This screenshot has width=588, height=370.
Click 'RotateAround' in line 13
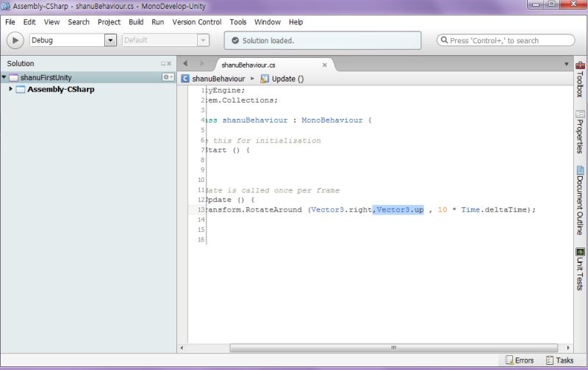coord(273,210)
